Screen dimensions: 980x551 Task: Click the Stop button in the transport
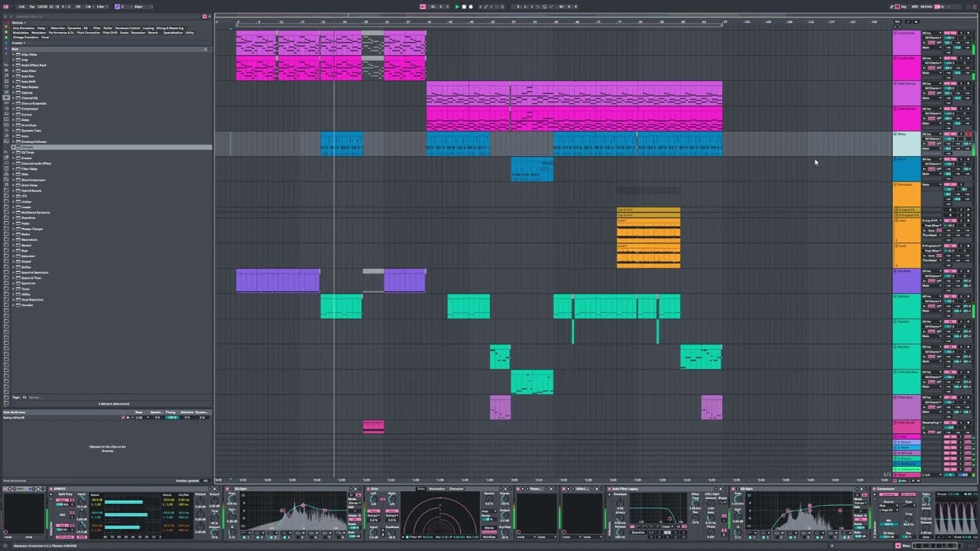[x=464, y=6]
